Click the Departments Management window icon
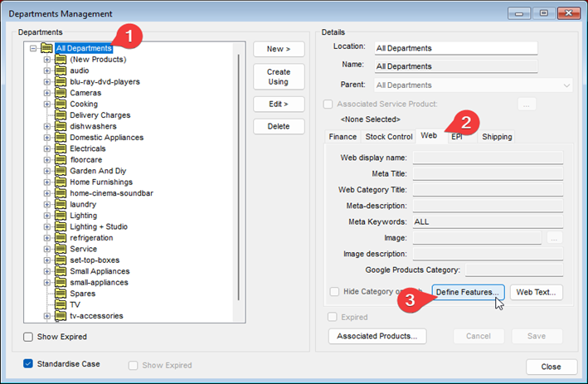 [11, 13]
